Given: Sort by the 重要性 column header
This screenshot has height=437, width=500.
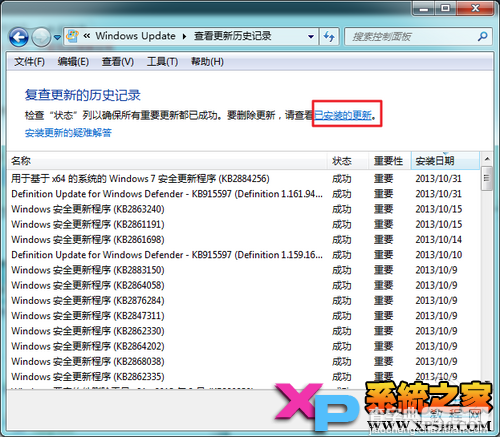Looking at the screenshot, I should point(390,161).
